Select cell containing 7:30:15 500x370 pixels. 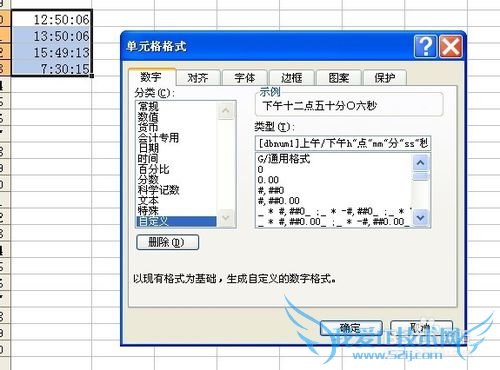(52, 68)
